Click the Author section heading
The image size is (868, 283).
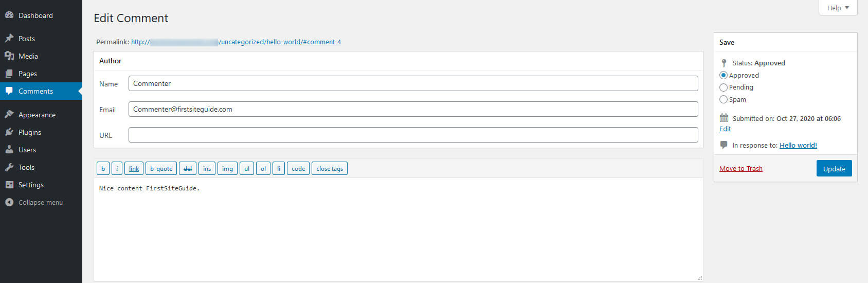110,61
